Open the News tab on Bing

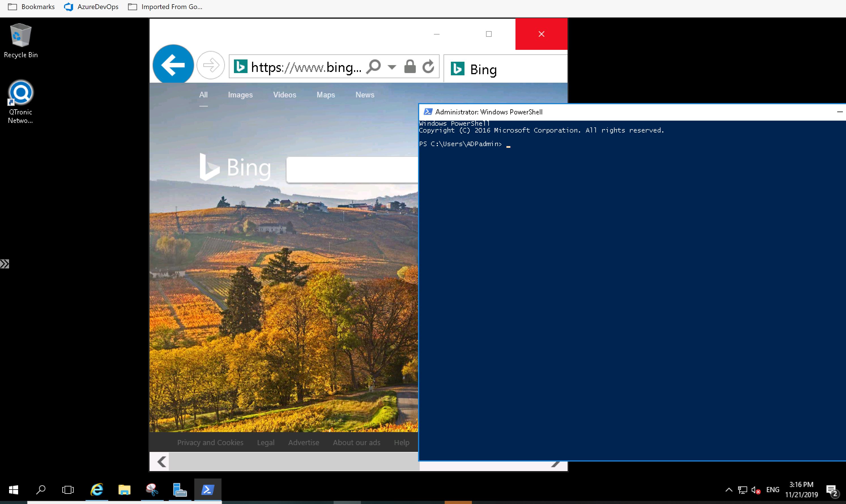[365, 95]
